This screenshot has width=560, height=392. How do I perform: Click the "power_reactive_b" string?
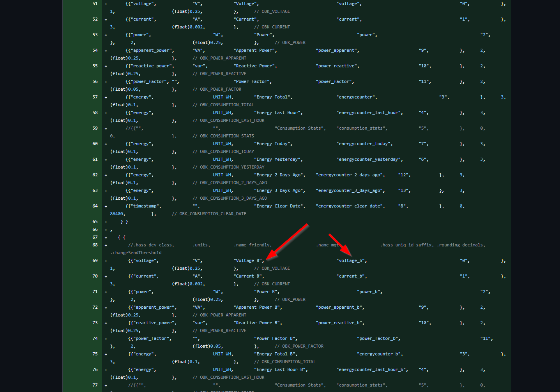[x=339, y=323]
